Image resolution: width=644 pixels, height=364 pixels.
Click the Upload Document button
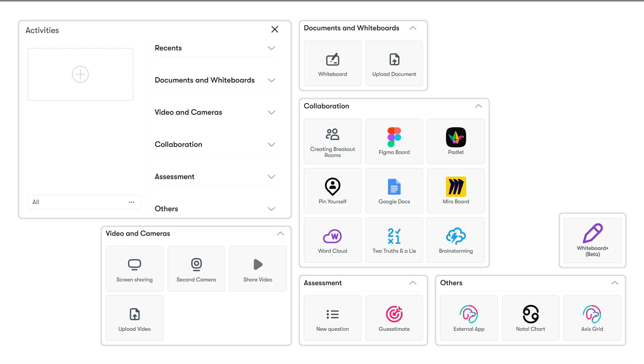coord(394,63)
